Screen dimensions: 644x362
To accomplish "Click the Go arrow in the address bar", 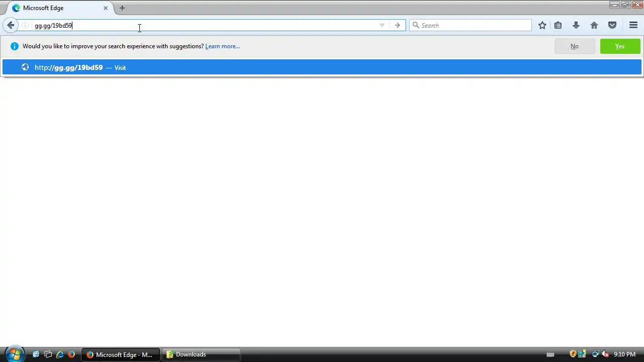I will pos(397,25).
